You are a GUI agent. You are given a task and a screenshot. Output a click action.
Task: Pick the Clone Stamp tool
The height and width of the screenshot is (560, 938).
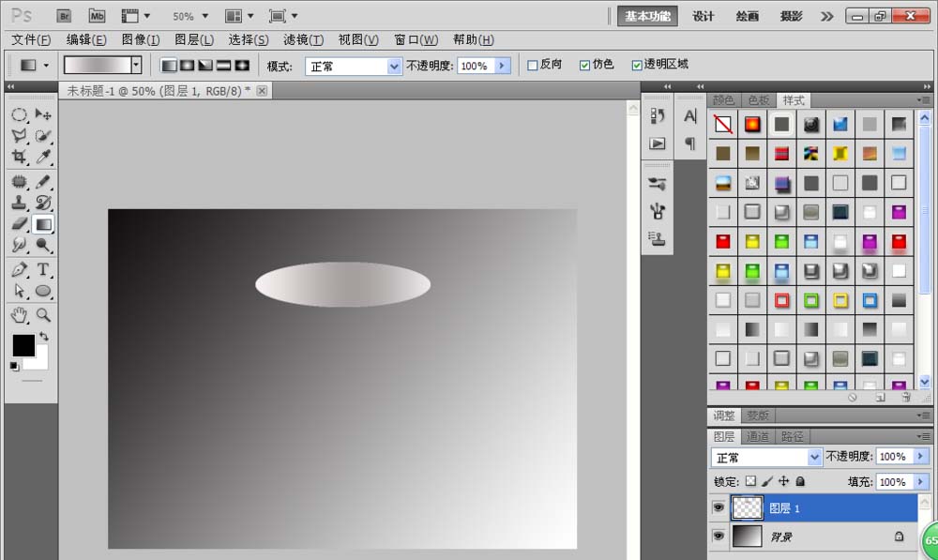(x=21, y=201)
